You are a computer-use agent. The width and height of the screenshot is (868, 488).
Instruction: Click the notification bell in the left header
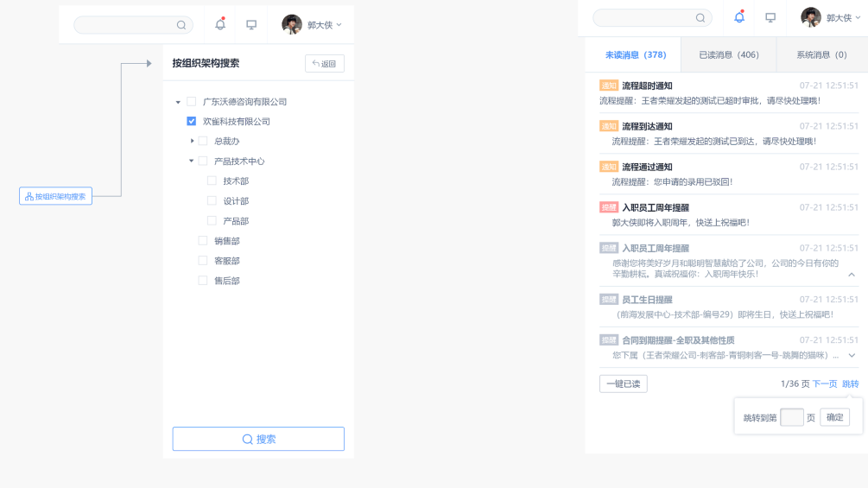click(x=220, y=25)
